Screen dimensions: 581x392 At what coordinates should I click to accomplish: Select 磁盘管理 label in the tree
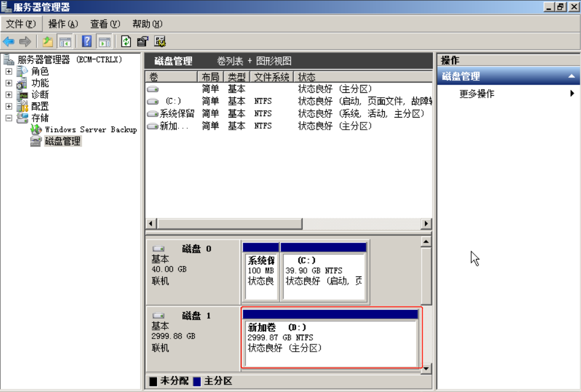(x=63, y=141)
